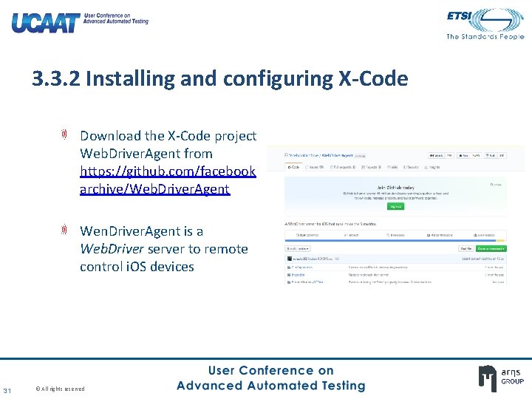Open the Configurations folder row
Image resolution: width=532 pixels, height=399 pixels.
[x=395, y=267]
